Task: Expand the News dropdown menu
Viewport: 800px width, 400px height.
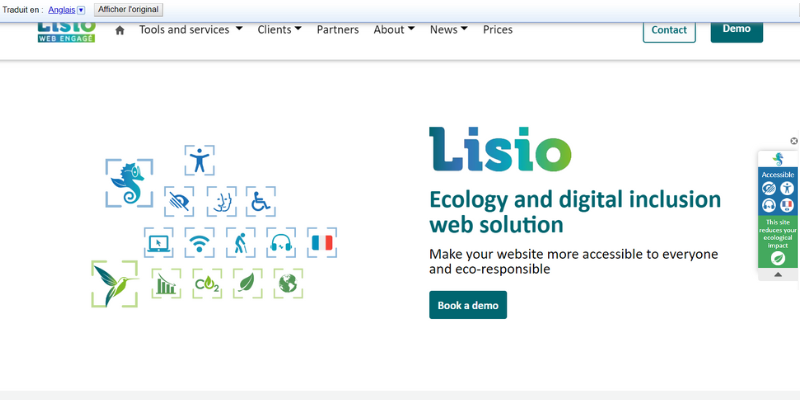Action: point(449,30)
